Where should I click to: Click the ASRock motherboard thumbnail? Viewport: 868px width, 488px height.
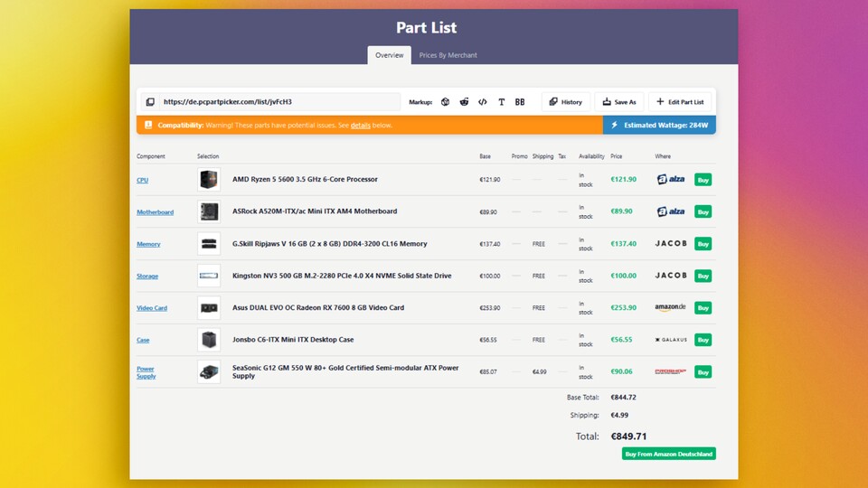[x=209, y=211]
